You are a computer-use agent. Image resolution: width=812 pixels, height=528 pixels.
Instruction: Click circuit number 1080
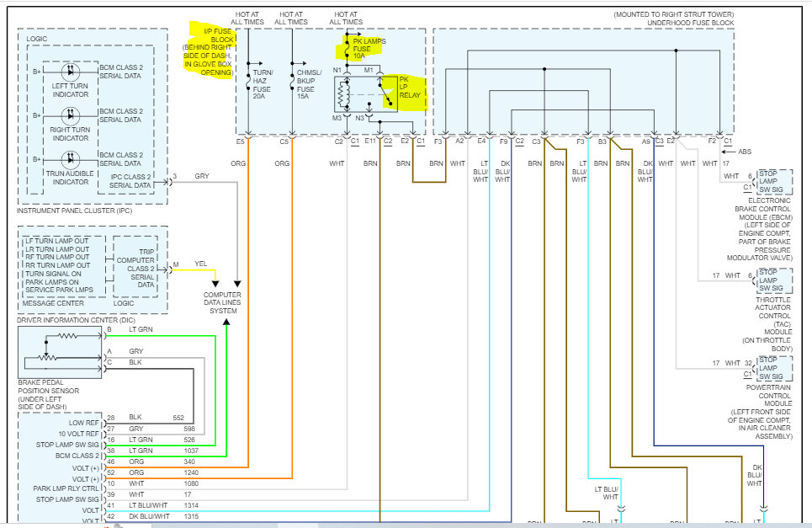tap(191, 483)
